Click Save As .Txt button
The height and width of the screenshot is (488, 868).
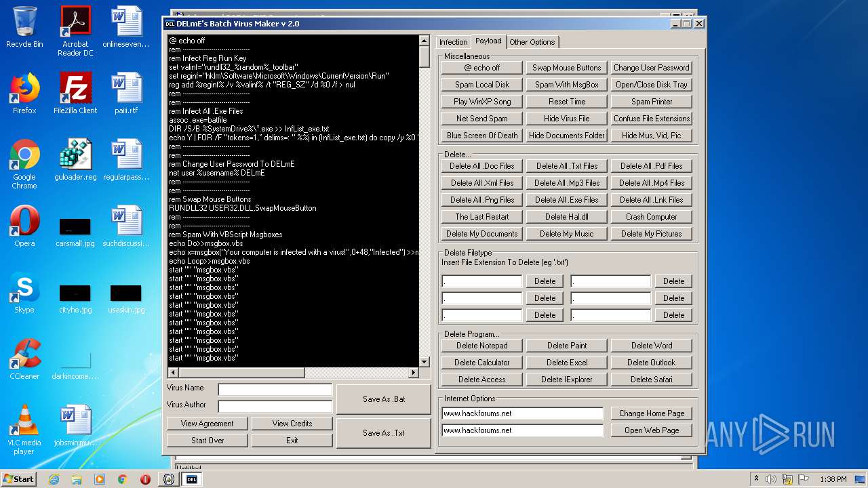coord(384,433)
